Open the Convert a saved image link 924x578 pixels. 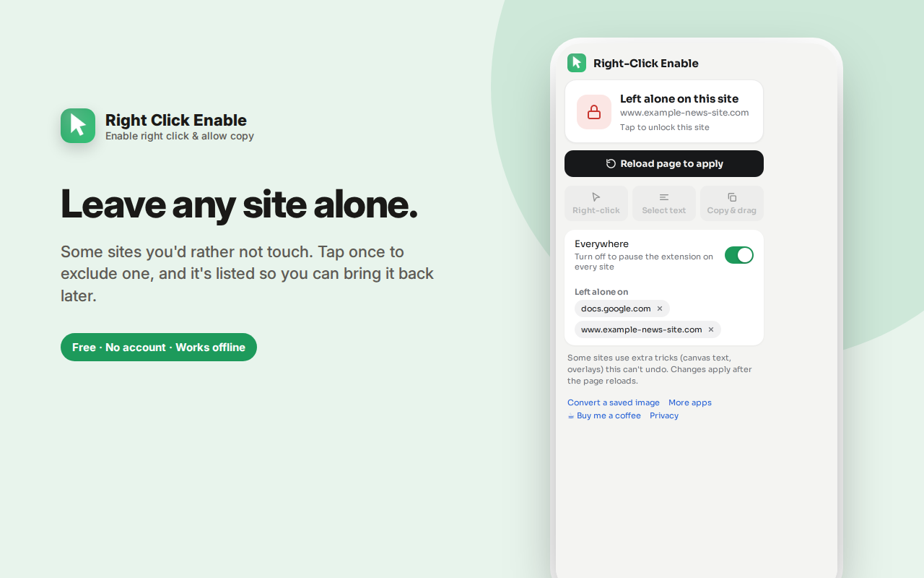tap(614, 402)
